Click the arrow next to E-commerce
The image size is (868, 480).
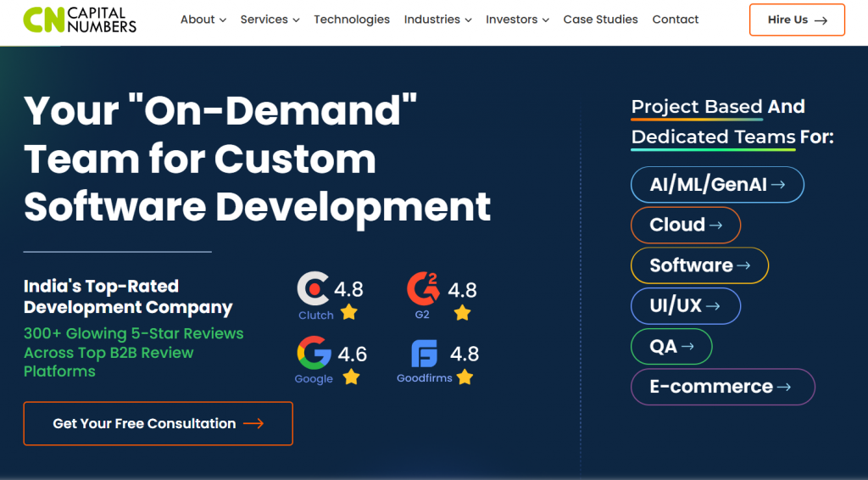point(784,387)
